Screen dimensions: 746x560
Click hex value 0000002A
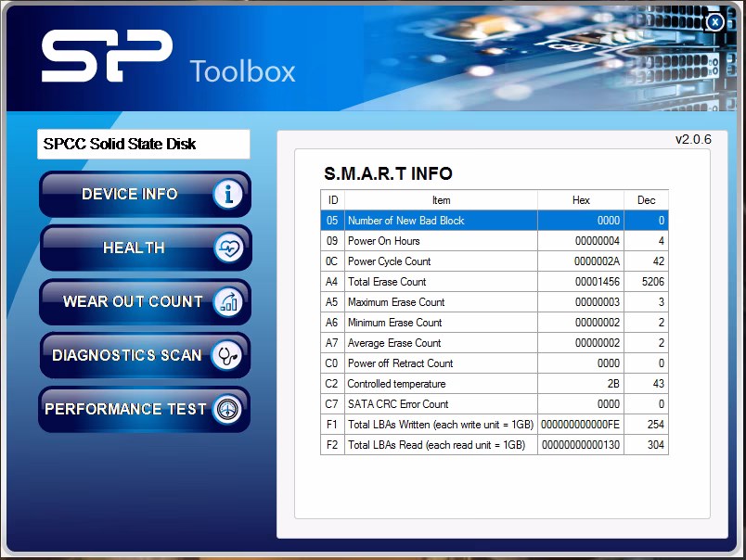tap(597, 261)
